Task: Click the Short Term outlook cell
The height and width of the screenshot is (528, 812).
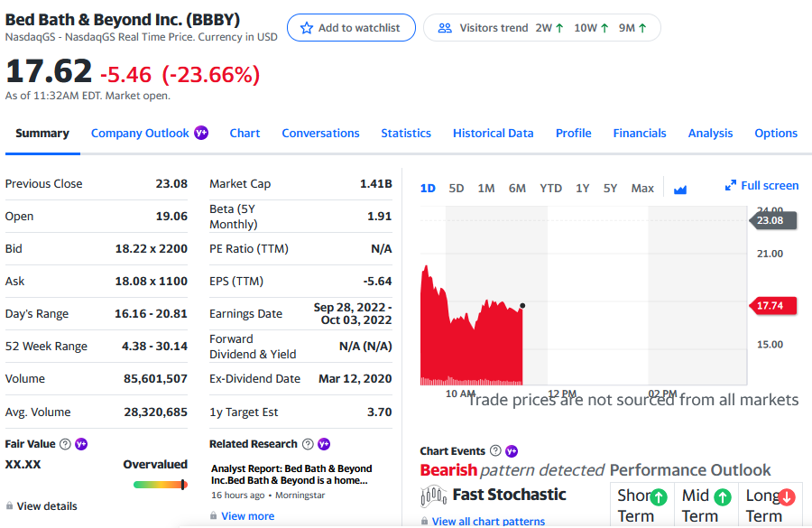Action: pyautogui.click(x=642, y=505)
